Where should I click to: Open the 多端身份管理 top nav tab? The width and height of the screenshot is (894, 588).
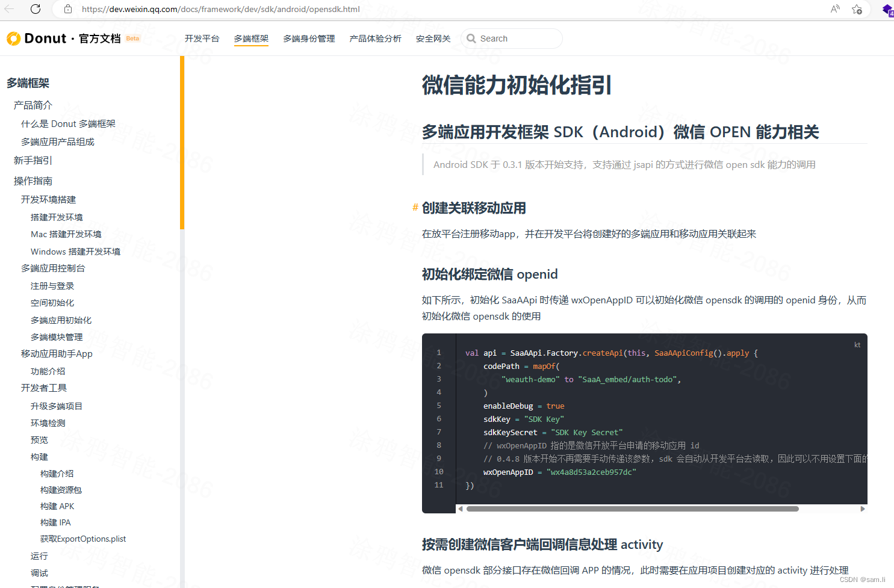(309, 39)
